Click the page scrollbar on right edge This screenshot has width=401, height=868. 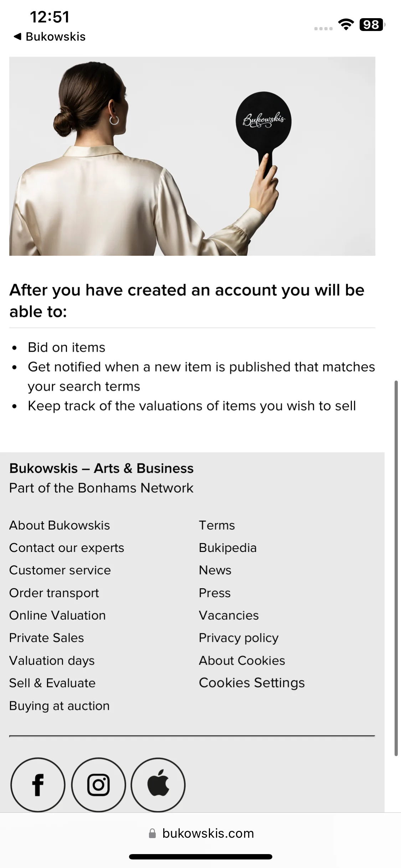point(396,568)
